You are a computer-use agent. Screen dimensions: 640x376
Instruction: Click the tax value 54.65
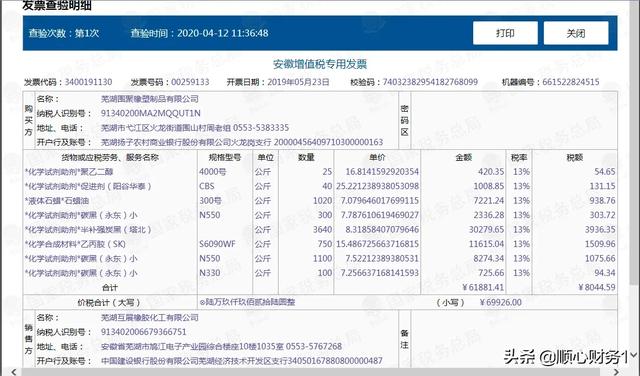(x=605, y=172)
